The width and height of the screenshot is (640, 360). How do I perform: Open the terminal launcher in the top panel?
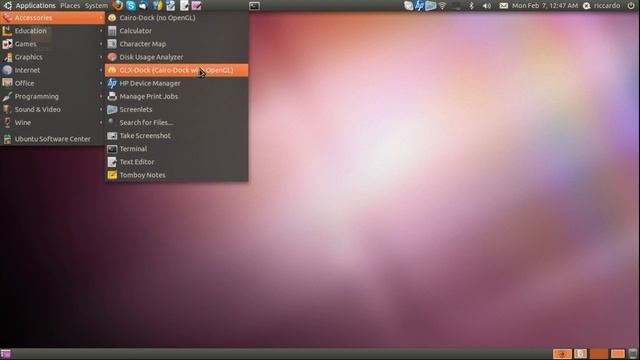[254, 6]
